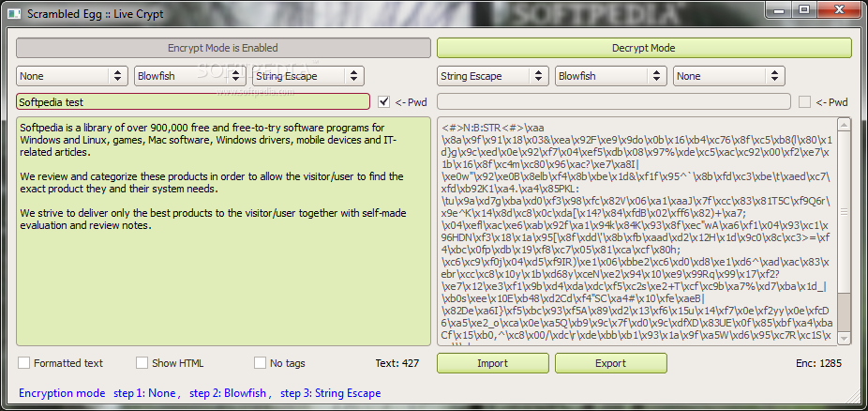This screenshot has height=411, width=868.
Task: Expand the encrypt String Escape dropdown
Action: point(307,76)
